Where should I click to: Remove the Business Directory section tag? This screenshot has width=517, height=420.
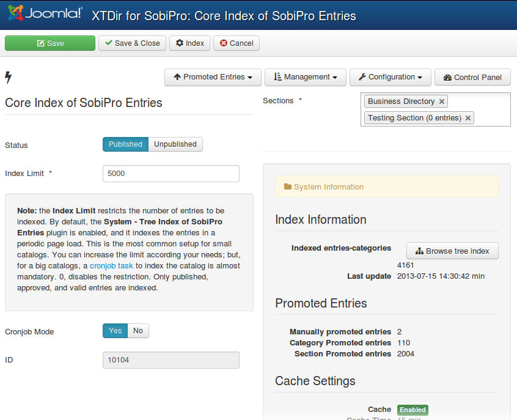442,101
